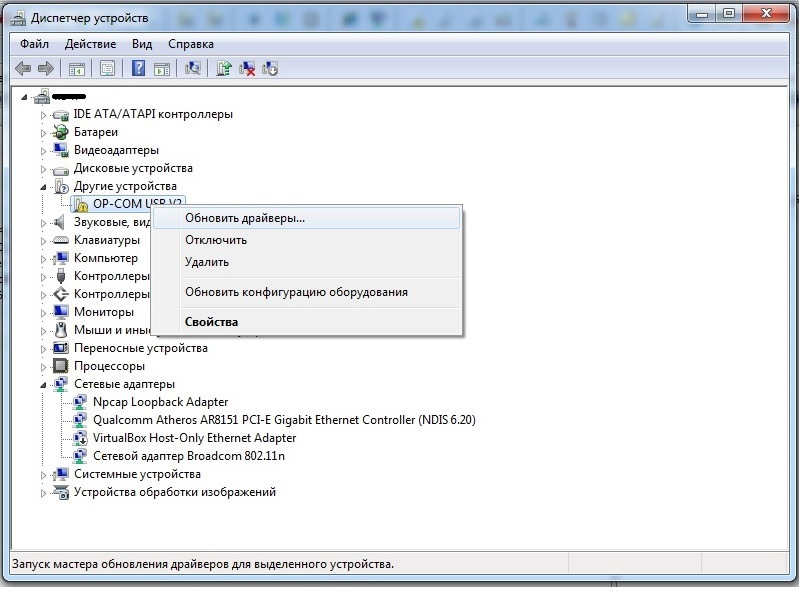Viewport: 799px width, 597px height.
Task: Expand the Дисковые устройства category
Action: (43, 169)
